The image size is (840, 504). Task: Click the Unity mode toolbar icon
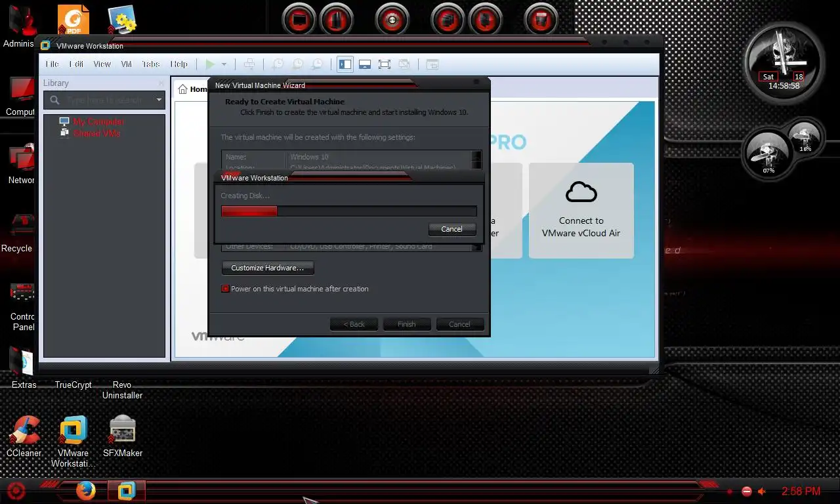[404, 64]
